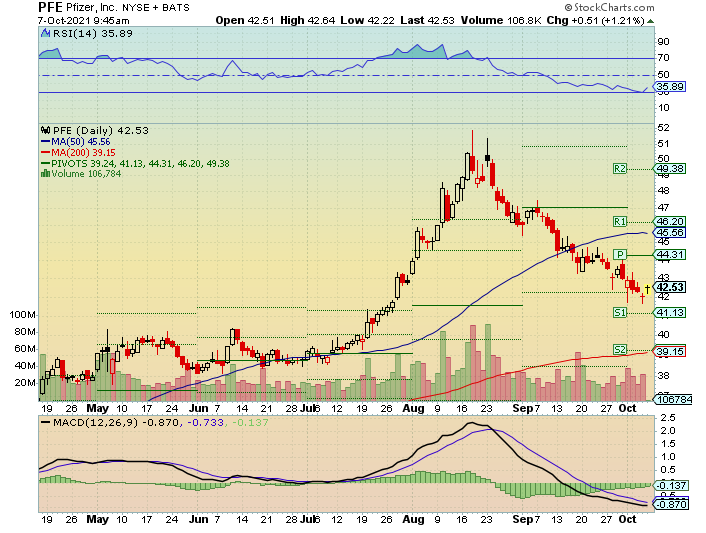The height and width of the screenshot is (533, 706).
Task: Click the RSI indicator icon beside RSI(14)
Action: tap(45, 33)
